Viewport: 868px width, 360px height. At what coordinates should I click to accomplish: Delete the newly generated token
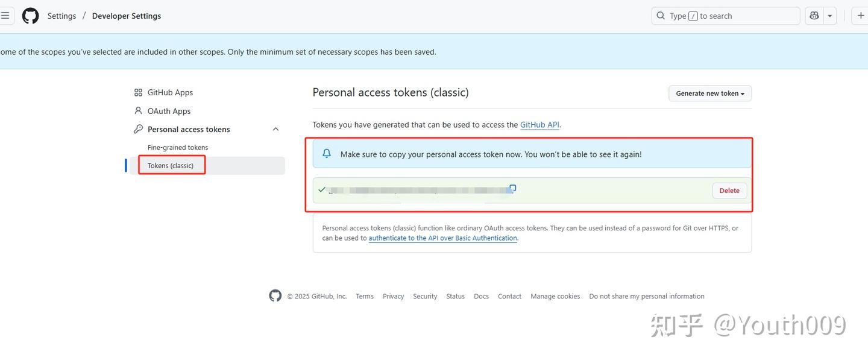[x=729, y=191]
